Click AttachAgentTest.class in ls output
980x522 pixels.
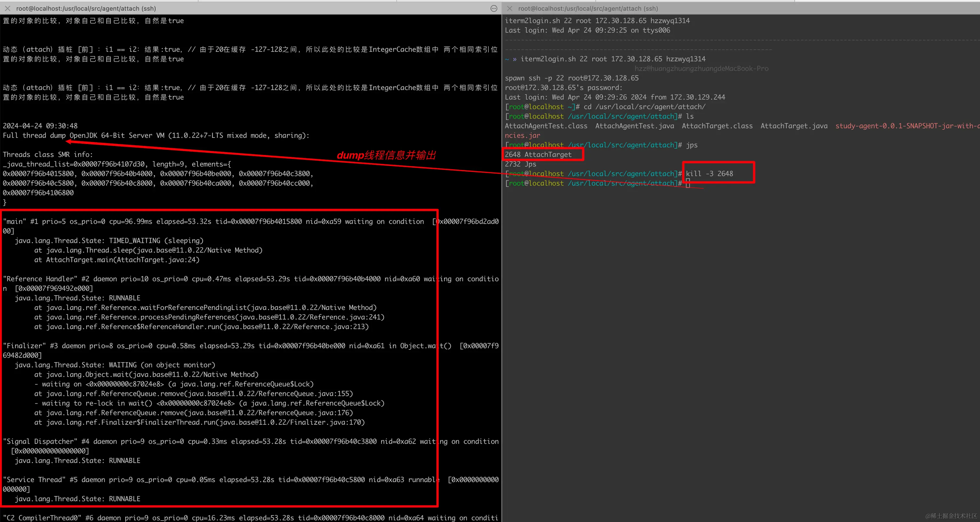tap(546, 126)
